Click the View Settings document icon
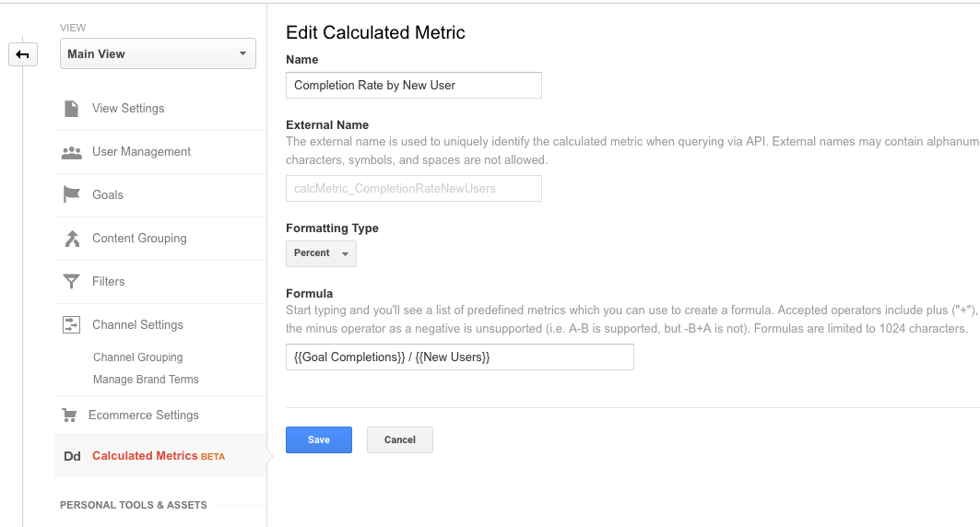The width and height of the screenshot is (980, 527). [71, 109]
